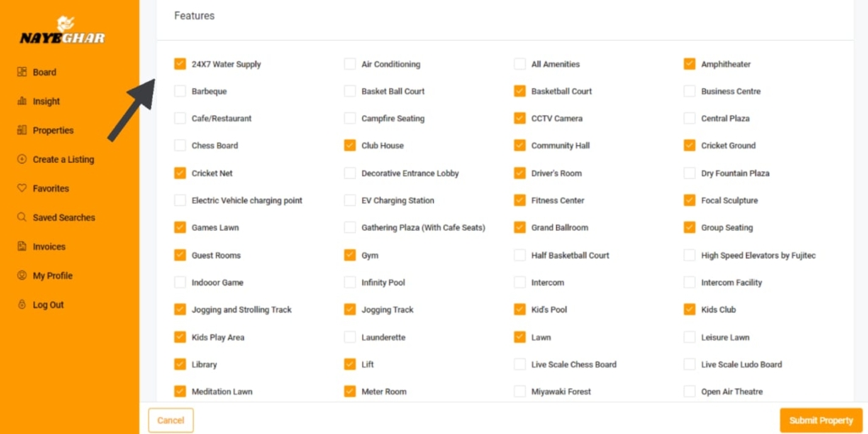Toggle the Cricket Net checkbox

pos(180,173)
